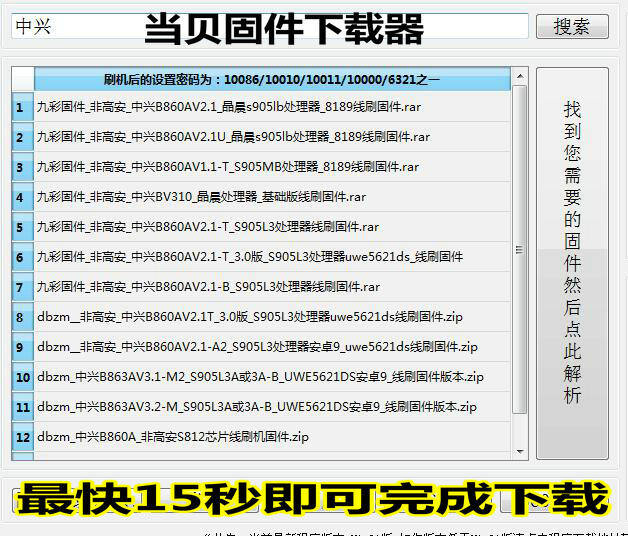
Task: Click row number 6 header cell
Action: (x=23, y=257)
